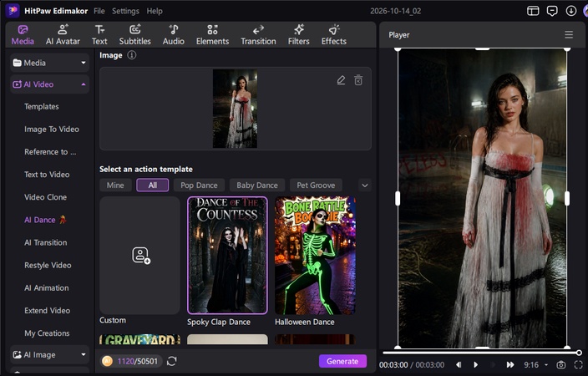Screen dimensions: 588x376
Task: Click the AI credits coin icon
Action: 107,361
